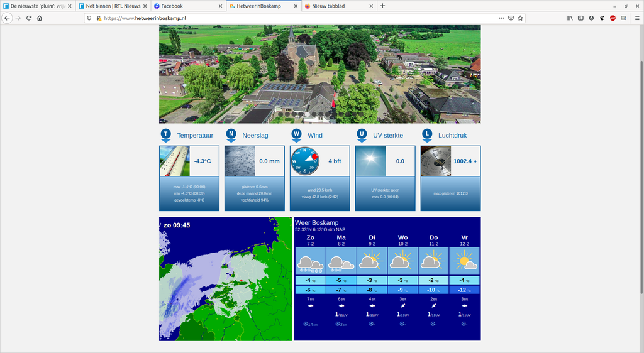The width and height of the screenshot is (644, 353).
Task: Click the URL address bar
Action: click(283, 18)
